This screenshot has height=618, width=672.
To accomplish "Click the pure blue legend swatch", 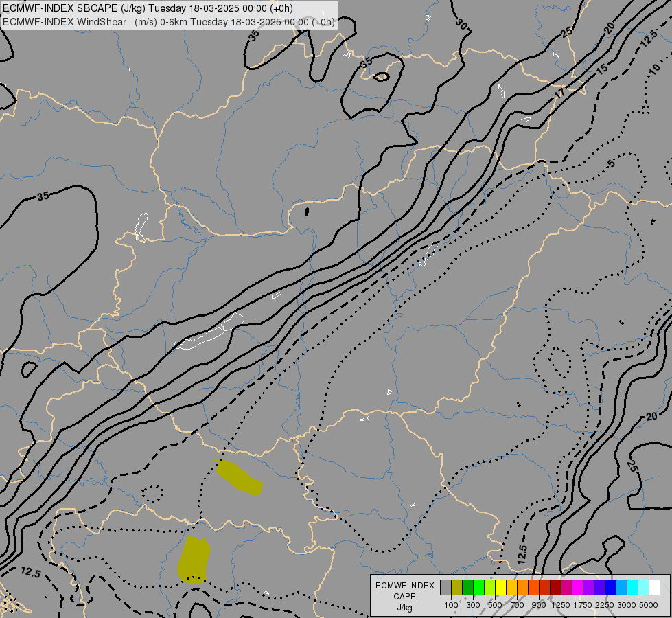I will 610,588.
